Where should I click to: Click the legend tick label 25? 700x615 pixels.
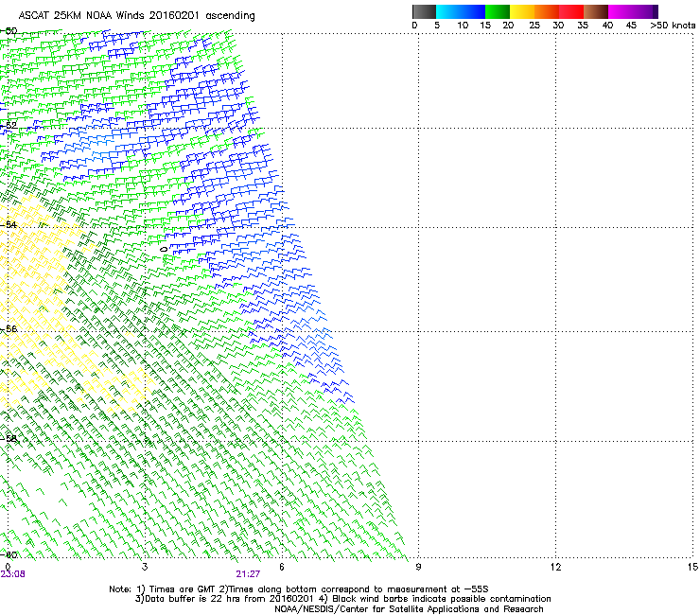[534, 26]
